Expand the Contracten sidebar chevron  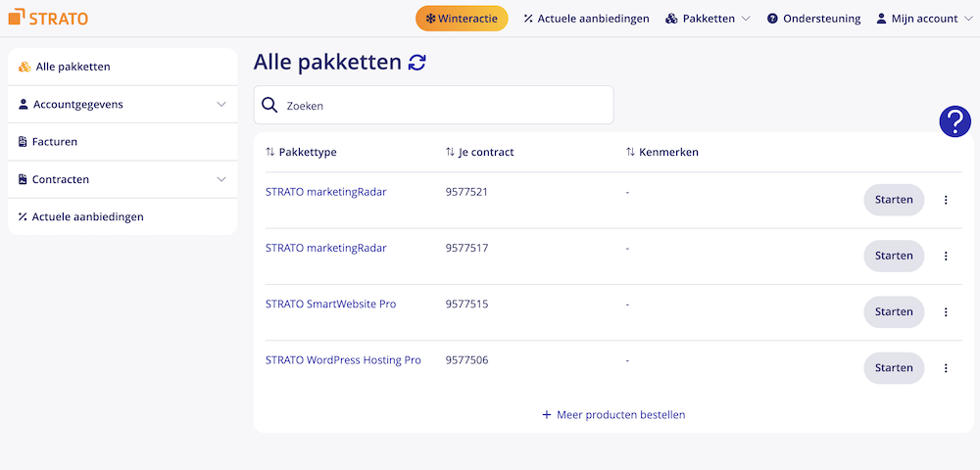coord(221,179)
